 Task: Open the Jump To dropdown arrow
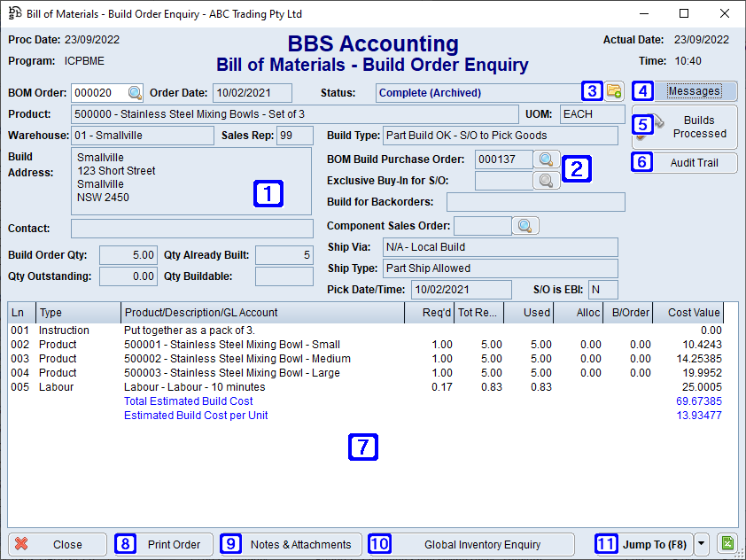point(703,544)
